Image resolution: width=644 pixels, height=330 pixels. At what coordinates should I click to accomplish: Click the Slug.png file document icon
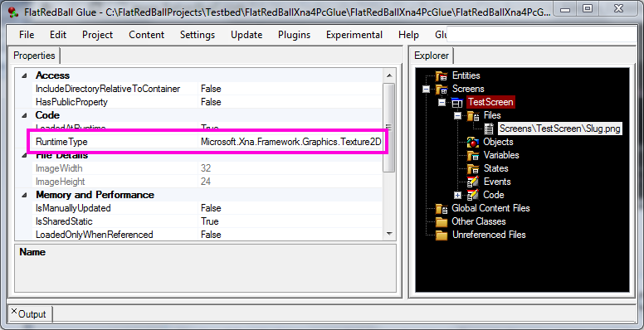489,129
